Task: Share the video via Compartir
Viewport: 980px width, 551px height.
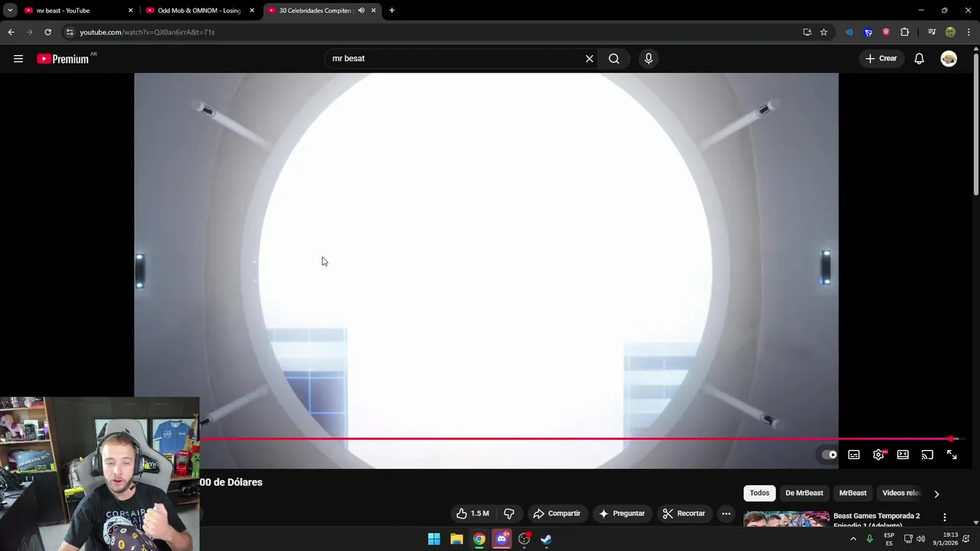Action: tap(557, 514)
